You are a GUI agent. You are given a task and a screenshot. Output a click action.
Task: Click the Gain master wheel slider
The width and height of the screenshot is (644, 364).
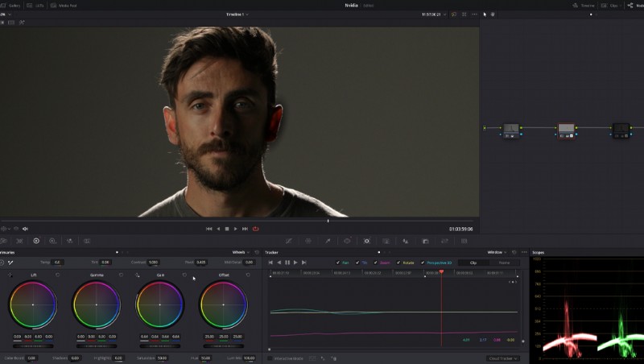[159, 346]
